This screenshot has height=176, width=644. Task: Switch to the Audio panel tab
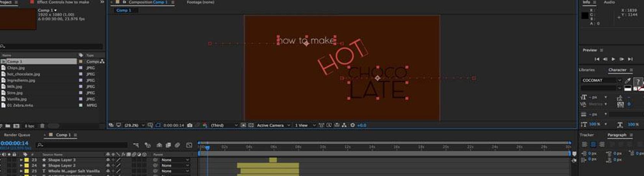pos(609,2)
